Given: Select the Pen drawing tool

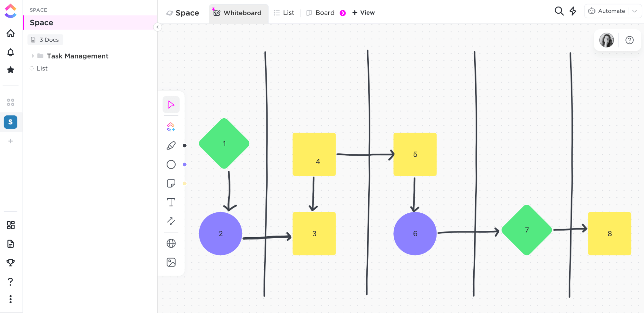Looking at the screenshot, I should click(171, 146).
